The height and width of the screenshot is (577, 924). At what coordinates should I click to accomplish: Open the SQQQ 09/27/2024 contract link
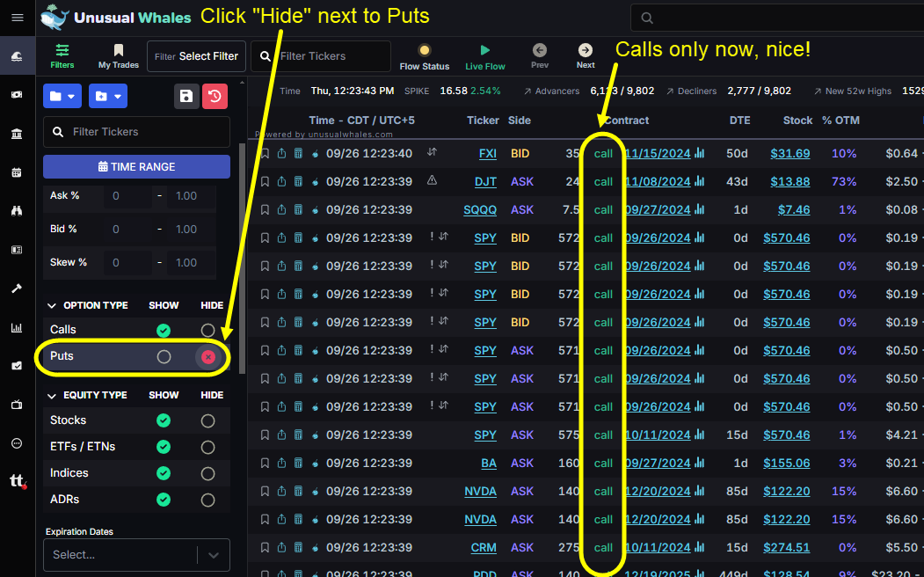[658, 210]
